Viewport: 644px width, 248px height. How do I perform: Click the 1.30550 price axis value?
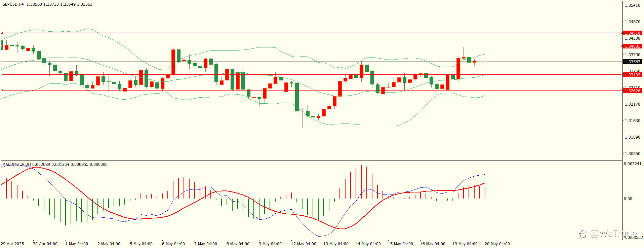(x=632, y=154)
